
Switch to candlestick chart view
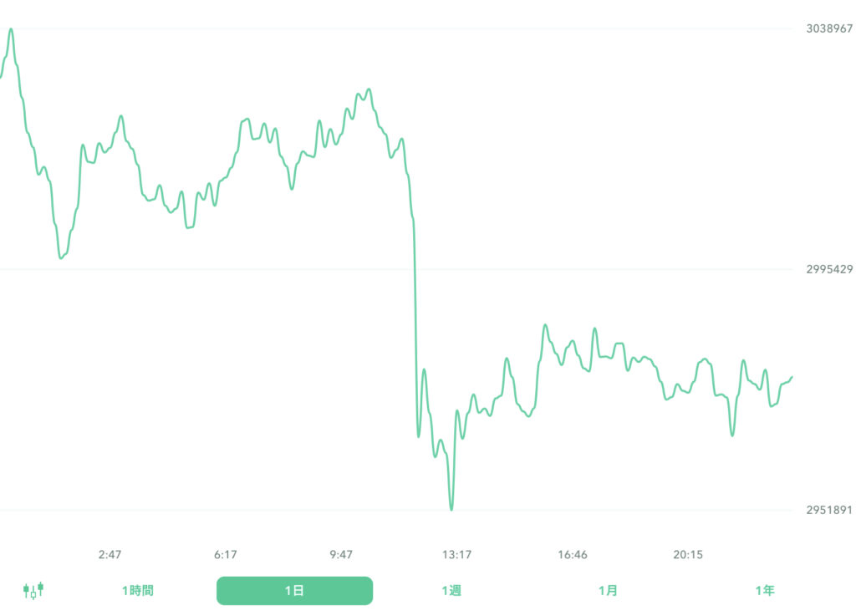[33, 591]
